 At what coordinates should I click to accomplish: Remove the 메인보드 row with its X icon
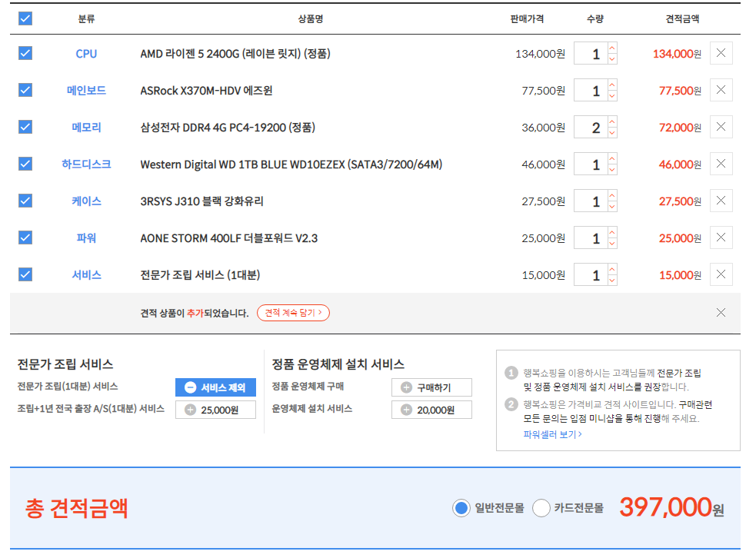(x=721, y=90)
